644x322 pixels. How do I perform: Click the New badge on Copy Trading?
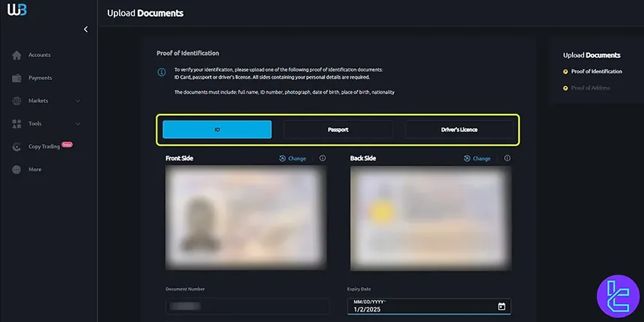67,145
